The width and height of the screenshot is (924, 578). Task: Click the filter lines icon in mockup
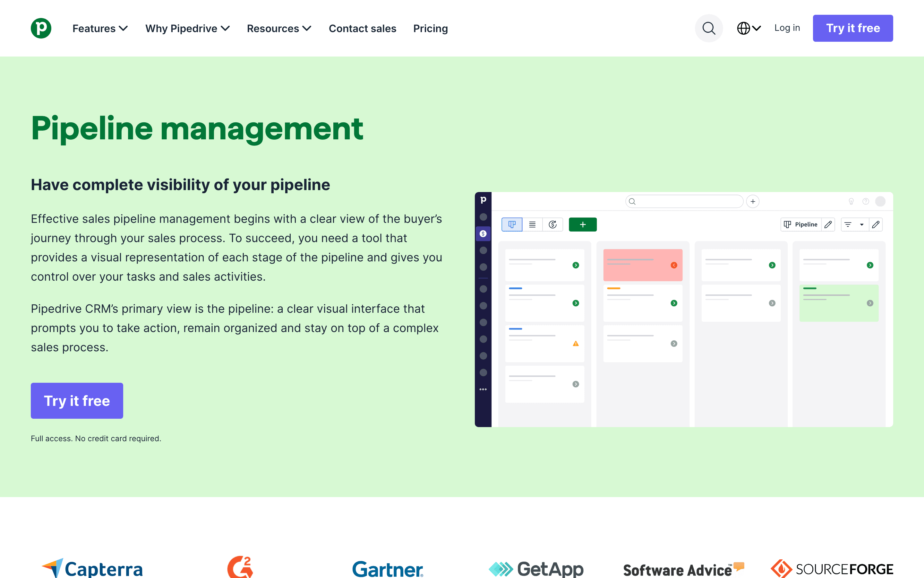(848, 224)
